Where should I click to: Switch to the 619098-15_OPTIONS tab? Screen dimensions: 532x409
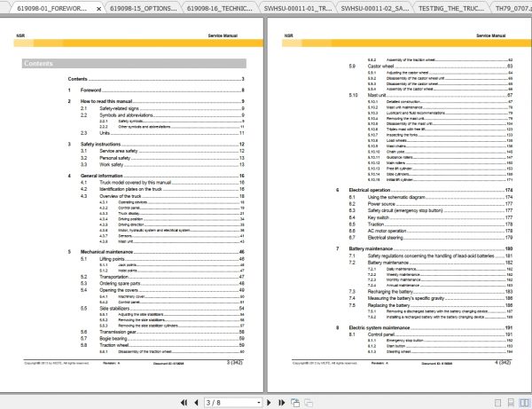coord(144,9)
